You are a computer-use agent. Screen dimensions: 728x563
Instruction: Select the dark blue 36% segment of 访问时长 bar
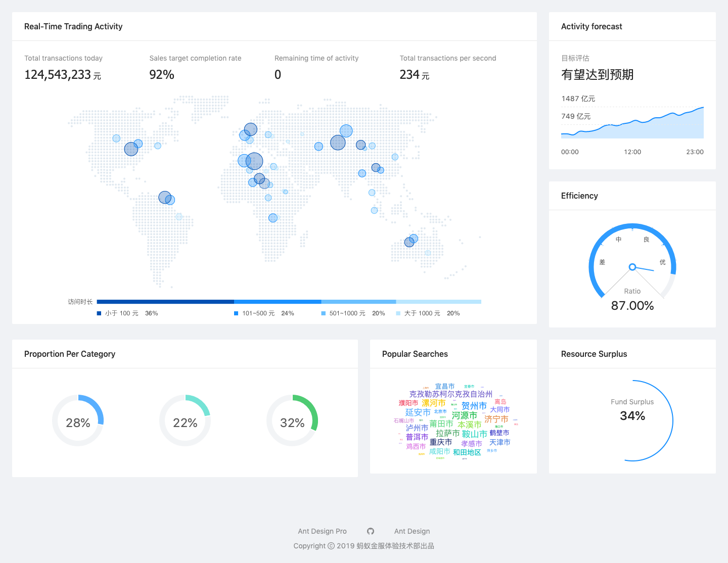point(165,302)
